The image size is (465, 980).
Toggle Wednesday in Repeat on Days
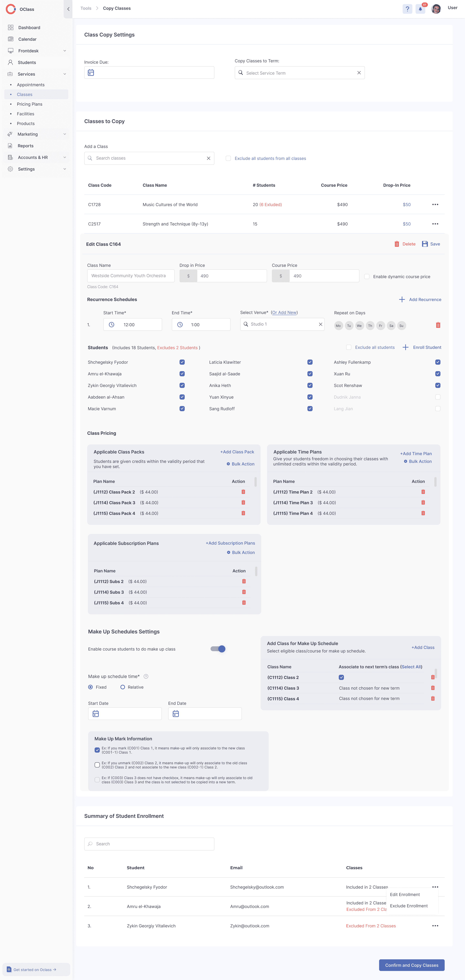(x=359, y=326)
